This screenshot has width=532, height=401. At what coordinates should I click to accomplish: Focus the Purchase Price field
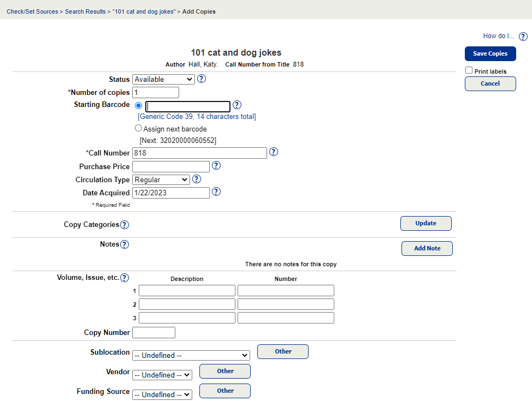(171, 166)
